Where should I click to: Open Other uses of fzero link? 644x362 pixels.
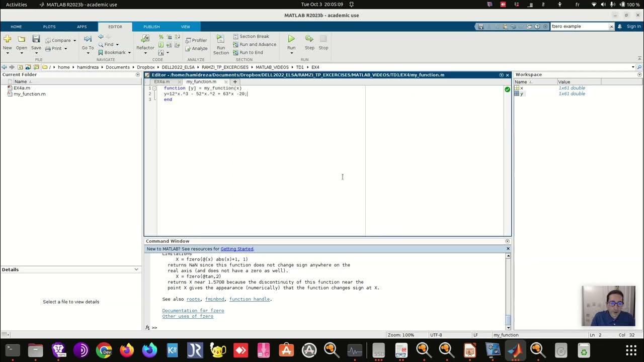click(188, 316)
